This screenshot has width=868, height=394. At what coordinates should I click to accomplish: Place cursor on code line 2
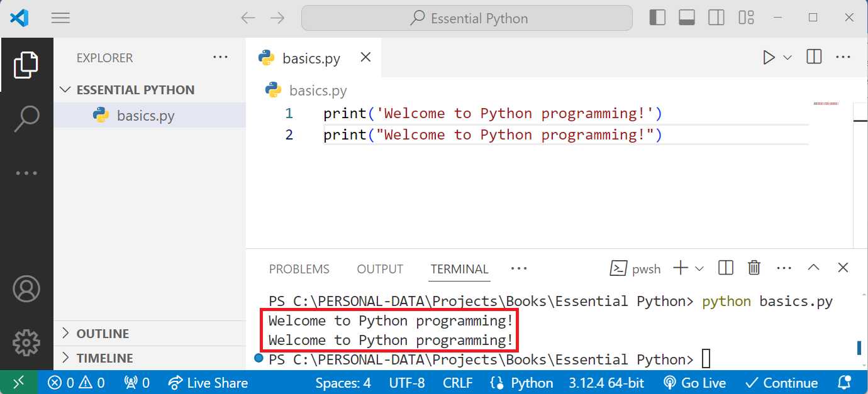[492, 135]
